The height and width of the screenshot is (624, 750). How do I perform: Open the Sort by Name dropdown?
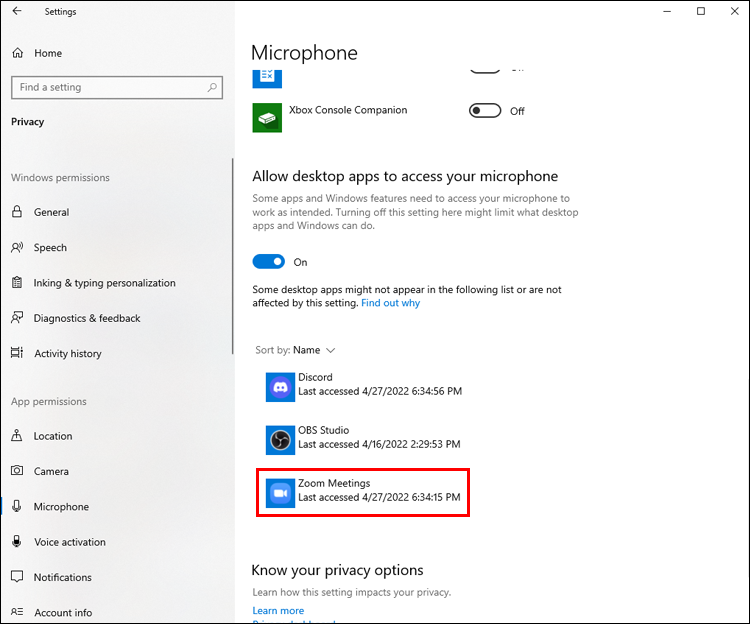coord(295,350)
